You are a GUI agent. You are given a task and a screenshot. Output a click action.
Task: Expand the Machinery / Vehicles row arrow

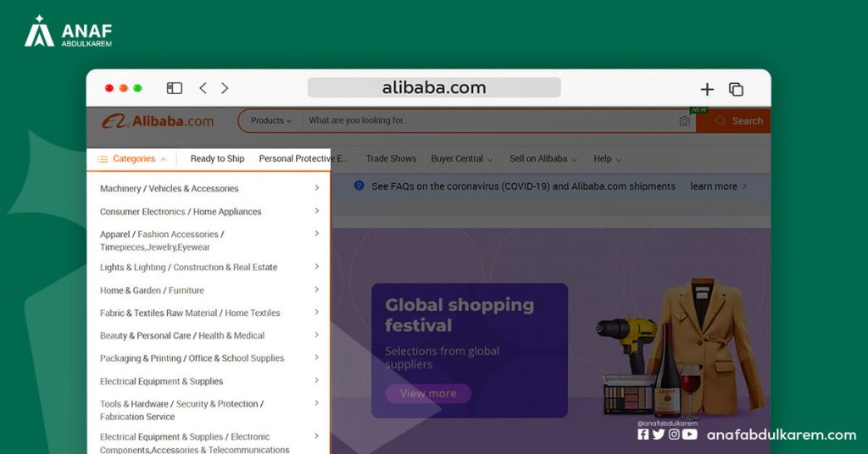pyautogui.click(x=317, y=188)
